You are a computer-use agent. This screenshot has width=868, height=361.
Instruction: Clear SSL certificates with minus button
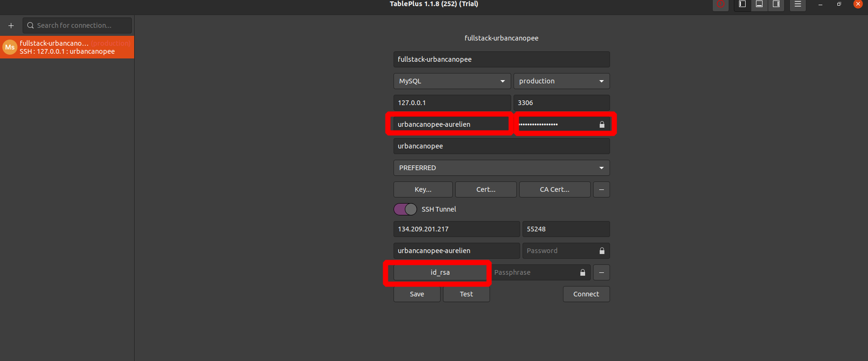tap(601, 189)
